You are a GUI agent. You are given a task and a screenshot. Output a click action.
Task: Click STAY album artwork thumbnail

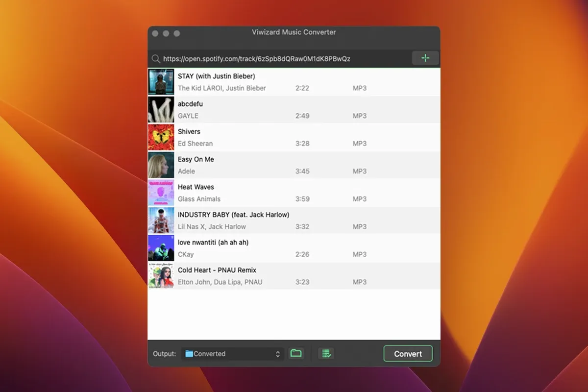point(161,81)
